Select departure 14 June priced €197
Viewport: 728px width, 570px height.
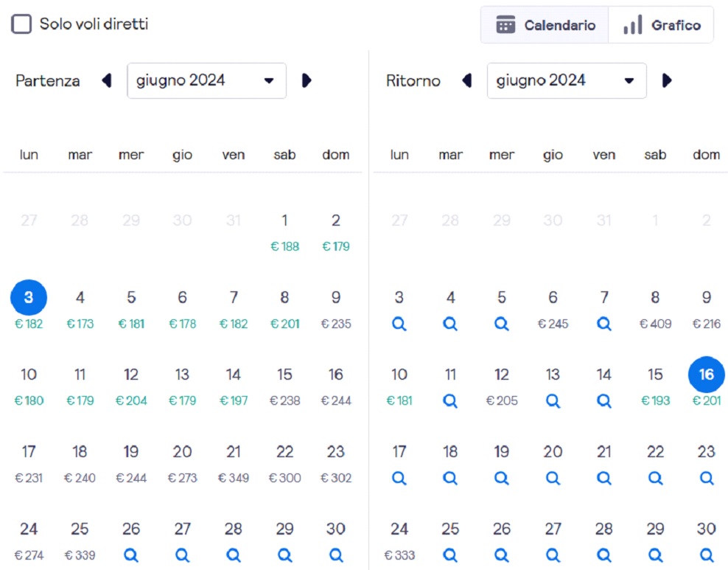coord(234,386)
